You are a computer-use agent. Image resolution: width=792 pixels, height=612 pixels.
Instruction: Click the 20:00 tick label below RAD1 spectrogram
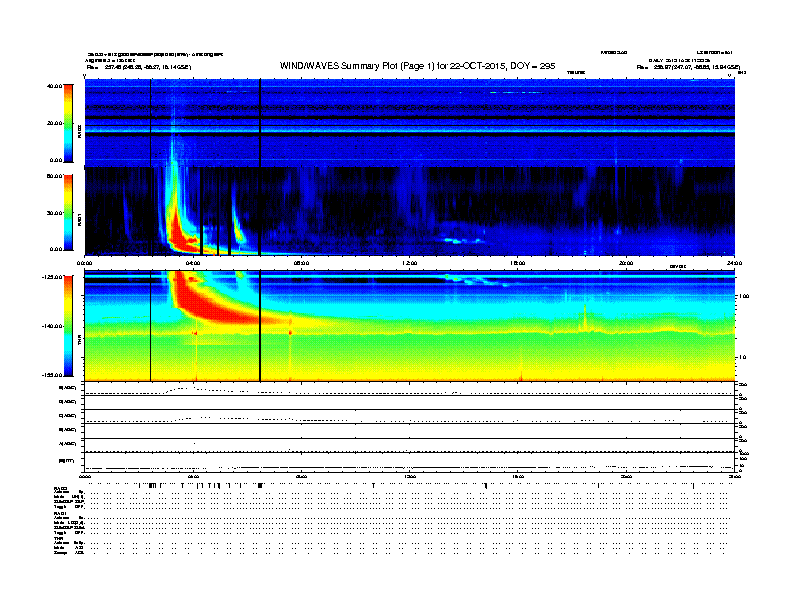coord(626,263)
